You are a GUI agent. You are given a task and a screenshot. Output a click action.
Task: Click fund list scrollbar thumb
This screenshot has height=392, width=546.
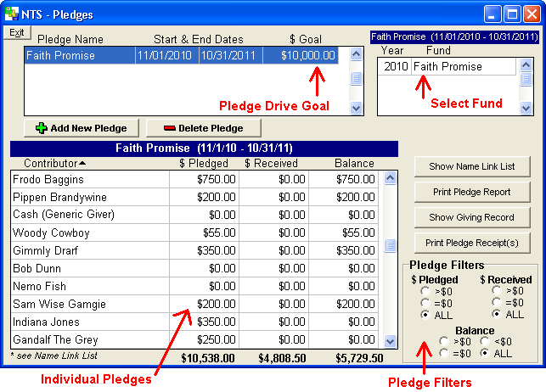526,80
